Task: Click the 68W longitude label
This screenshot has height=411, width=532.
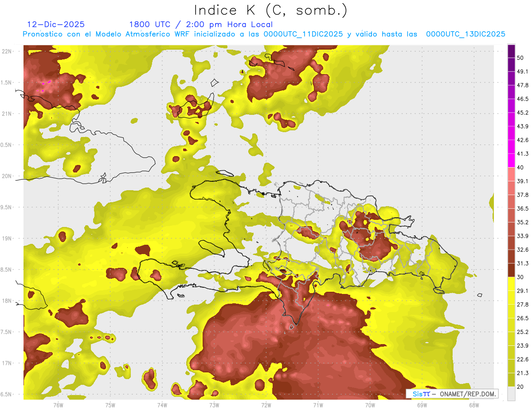Action: point(474,404)
